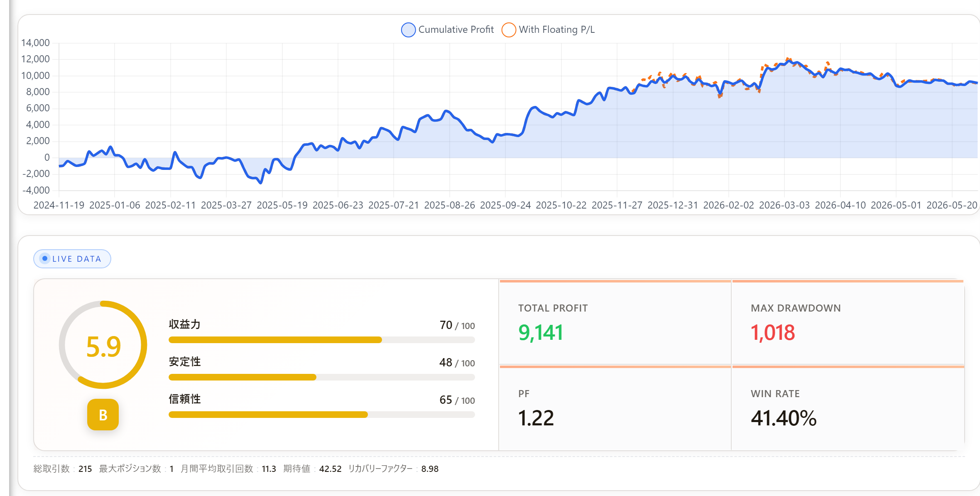Image resolution: width=980 pixels, height=496 pixels.
Task: Click the 2025-07-21 x-axis date label
Action: pos(394,205)
